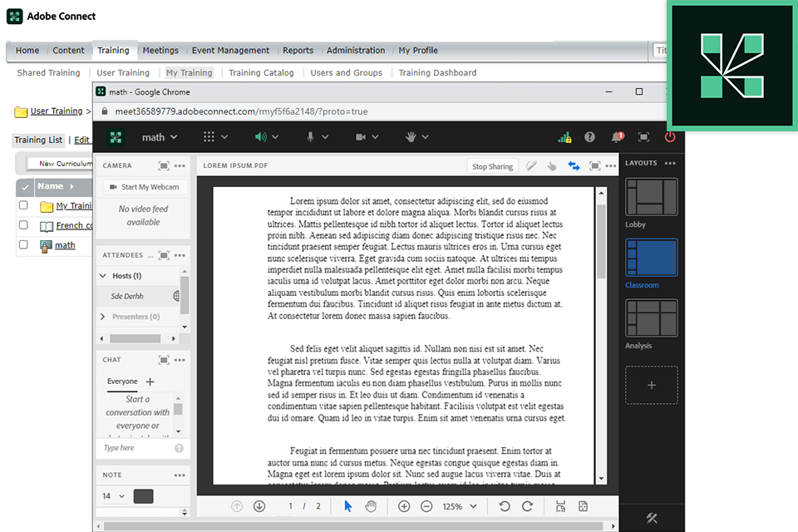Click fit page icon in PDF toolbar

(x=584, y=506)
